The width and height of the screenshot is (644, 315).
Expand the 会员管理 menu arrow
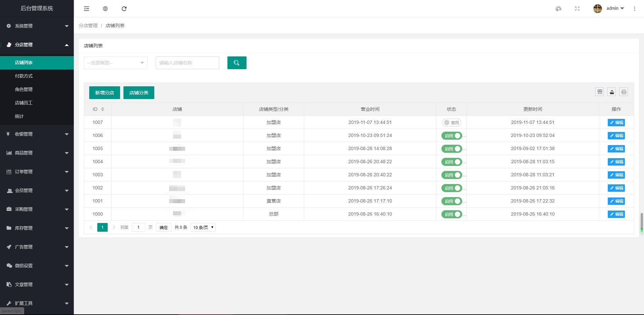click(66, 190)
